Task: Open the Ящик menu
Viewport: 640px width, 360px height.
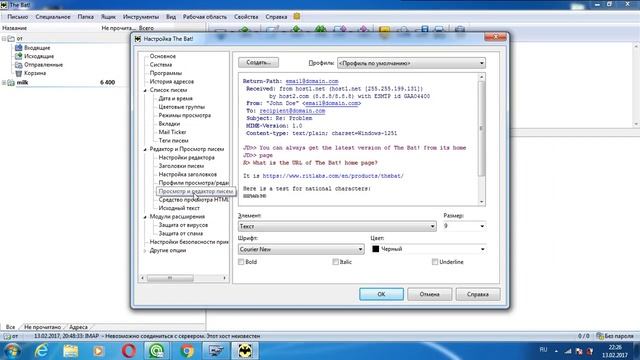Action: pyautogui.click(x=108, y=17)
